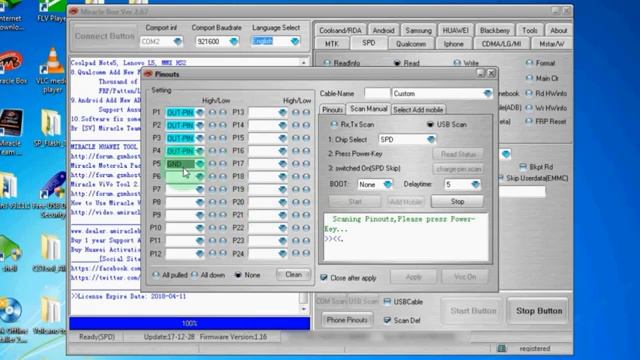Screen dimensions: 640x360
Task: Open the Pinouts tab in the dialog
Action: point(332,109)
